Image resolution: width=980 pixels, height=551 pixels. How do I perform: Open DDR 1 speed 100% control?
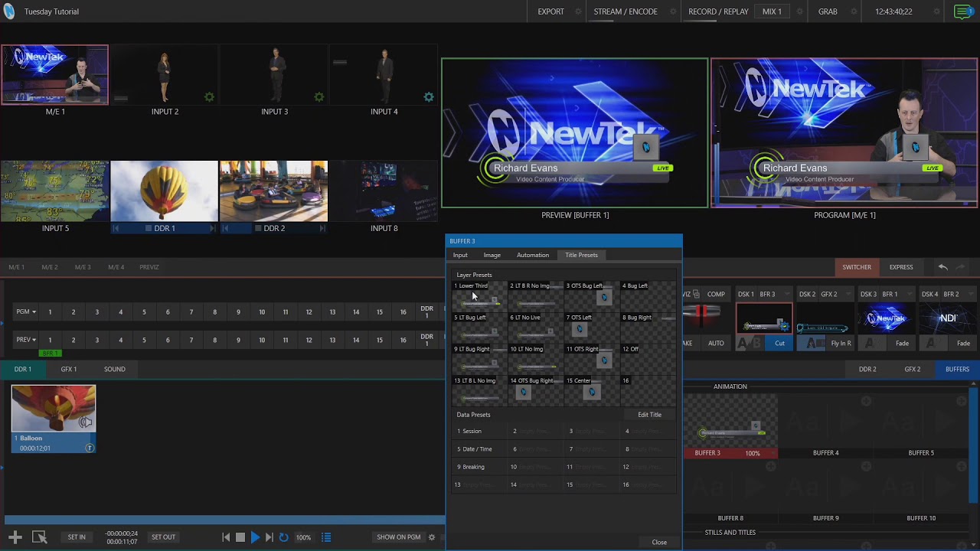coord(303,537)
